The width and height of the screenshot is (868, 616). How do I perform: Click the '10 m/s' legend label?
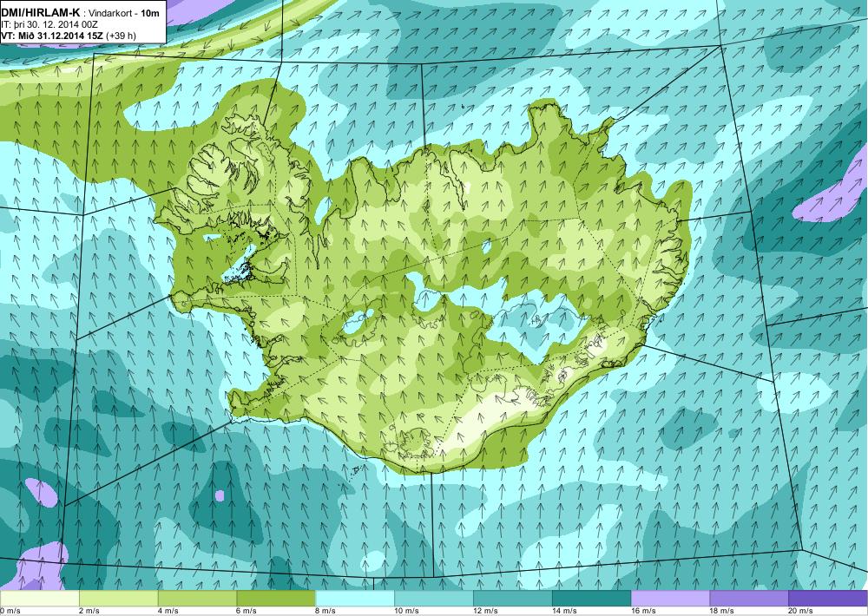click(407, 611)
